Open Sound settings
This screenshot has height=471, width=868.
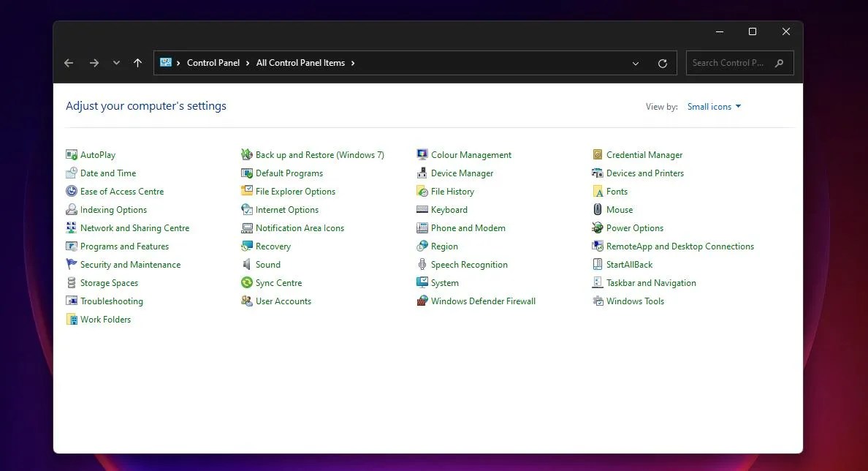(x=267, y=264)
